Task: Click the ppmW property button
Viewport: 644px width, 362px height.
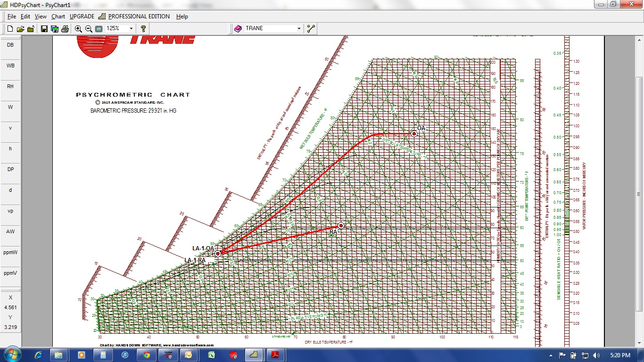Action: coord(10,252)
